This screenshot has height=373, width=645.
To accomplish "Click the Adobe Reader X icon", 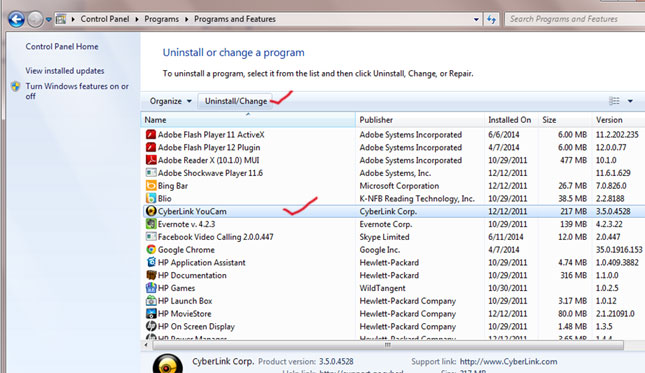I will pyautogui.click(x=151, y=160).
